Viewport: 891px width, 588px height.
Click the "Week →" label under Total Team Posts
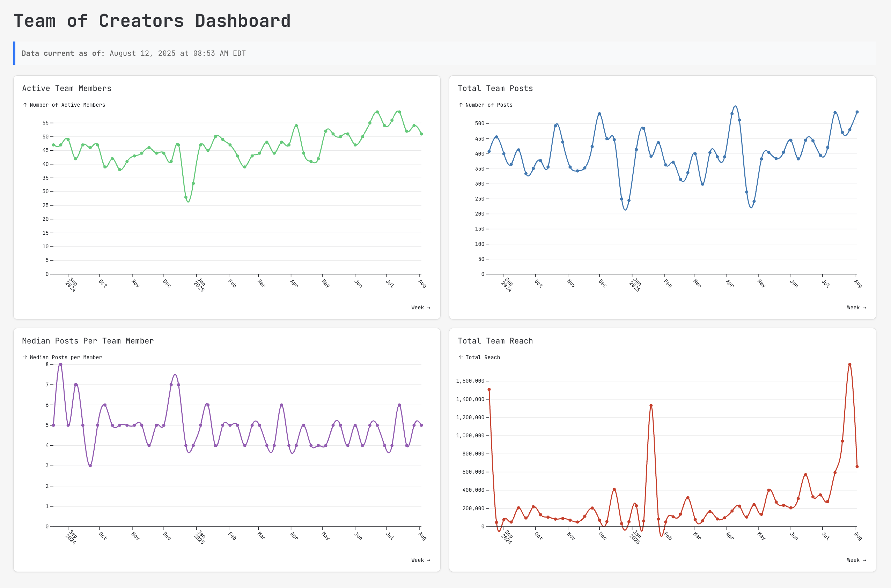click(x=856, y=307)
